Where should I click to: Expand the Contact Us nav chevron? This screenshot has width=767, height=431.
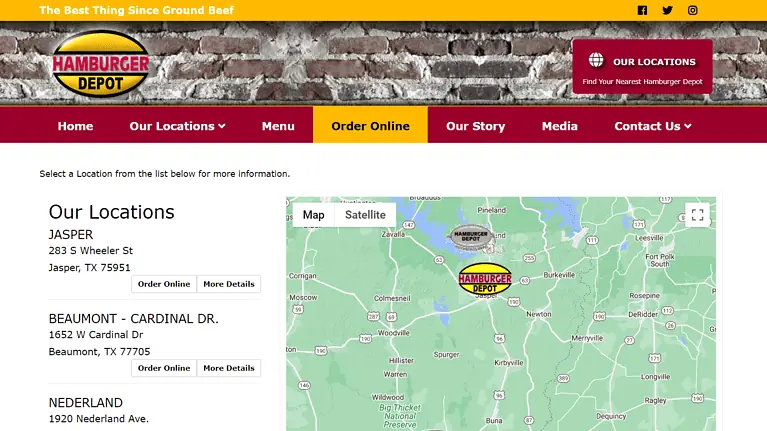tap(688, 126)
